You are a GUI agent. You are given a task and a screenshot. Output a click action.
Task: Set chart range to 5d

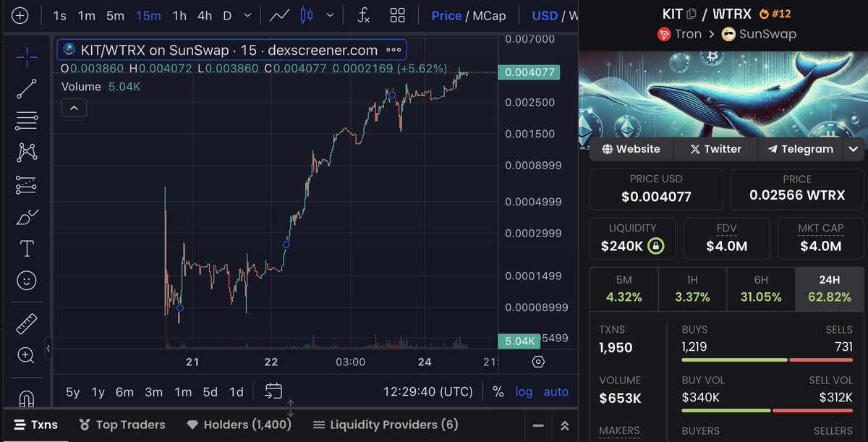[x=210, y=391]
